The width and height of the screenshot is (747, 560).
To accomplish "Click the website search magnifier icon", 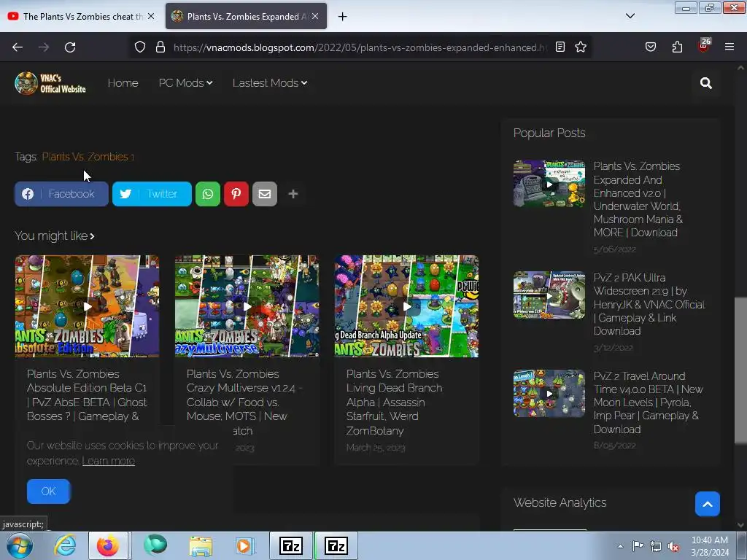I will pyautogui.click(x=706, y=83).
